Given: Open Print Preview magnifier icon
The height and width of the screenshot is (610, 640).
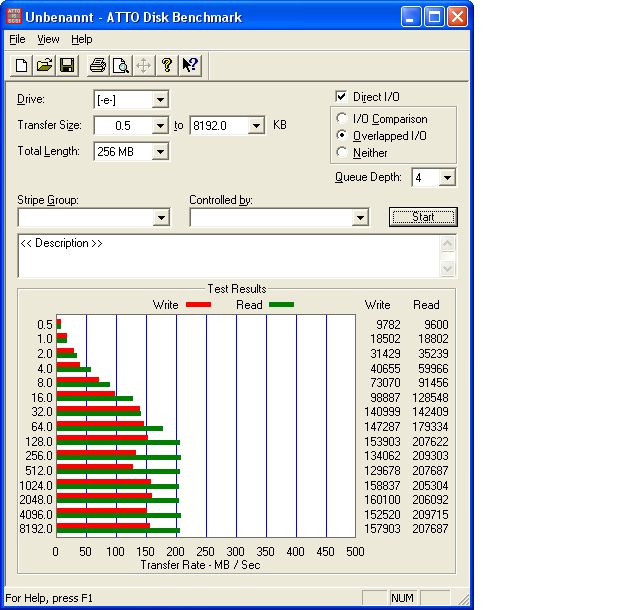Looking at the screenshot, I should (x=121, y=65).
